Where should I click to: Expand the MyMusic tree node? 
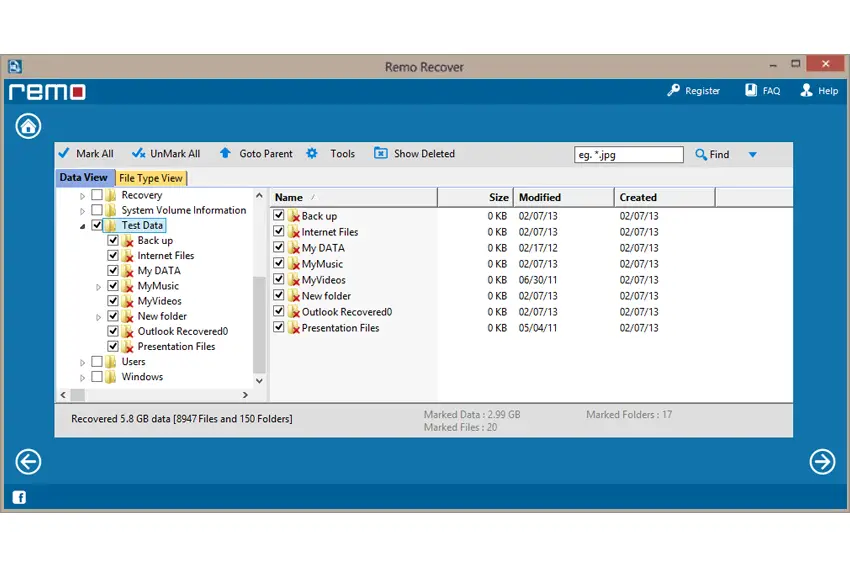click(98, 287)
